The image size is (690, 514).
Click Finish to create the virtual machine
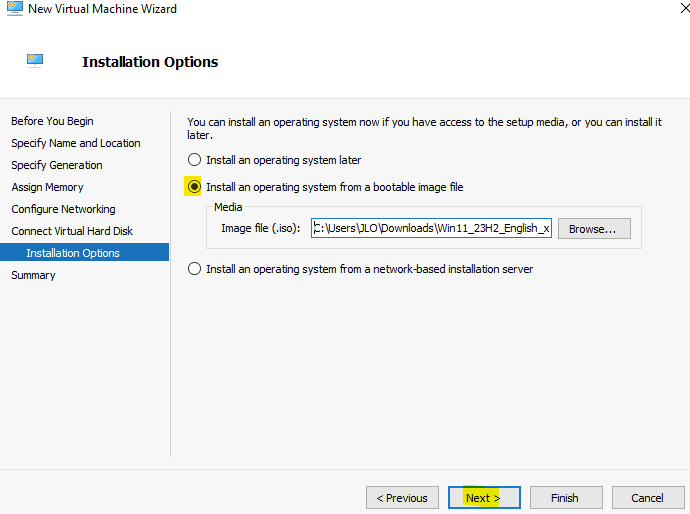(x=566, y=498)
